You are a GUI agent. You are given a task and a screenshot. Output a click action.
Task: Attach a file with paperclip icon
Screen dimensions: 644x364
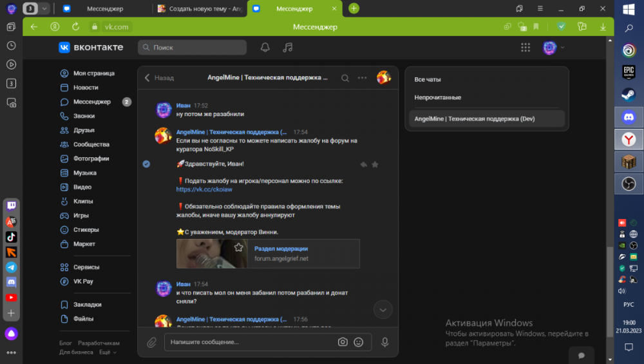click(x=151, y=342)
